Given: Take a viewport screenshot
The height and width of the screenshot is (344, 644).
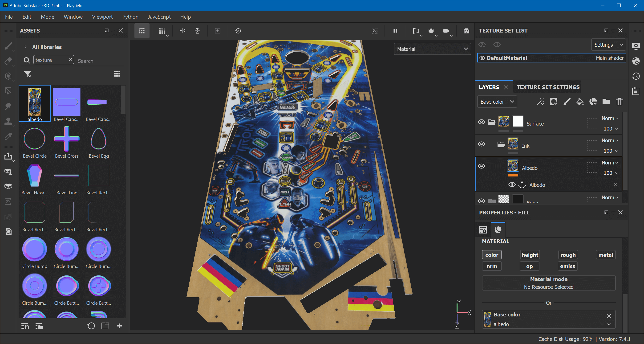Looking at the screenshot, I should (466, 31).
